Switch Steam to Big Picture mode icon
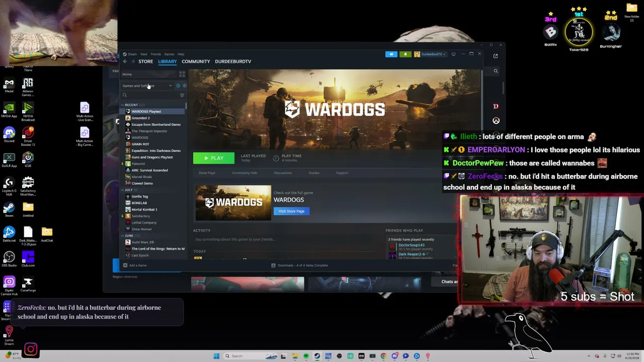Screen dimensions: 644x362 tap(453, 54)
